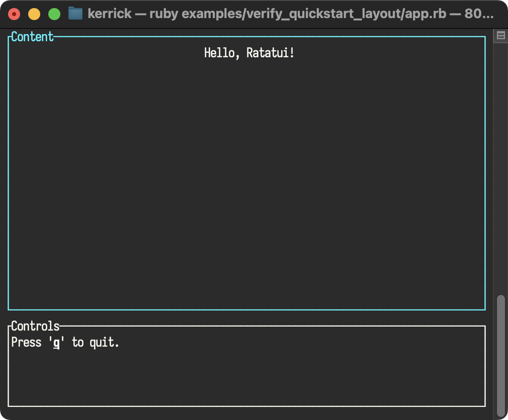Click the split pane icon
The image size is (508, 420).
(x=500, y=36)
